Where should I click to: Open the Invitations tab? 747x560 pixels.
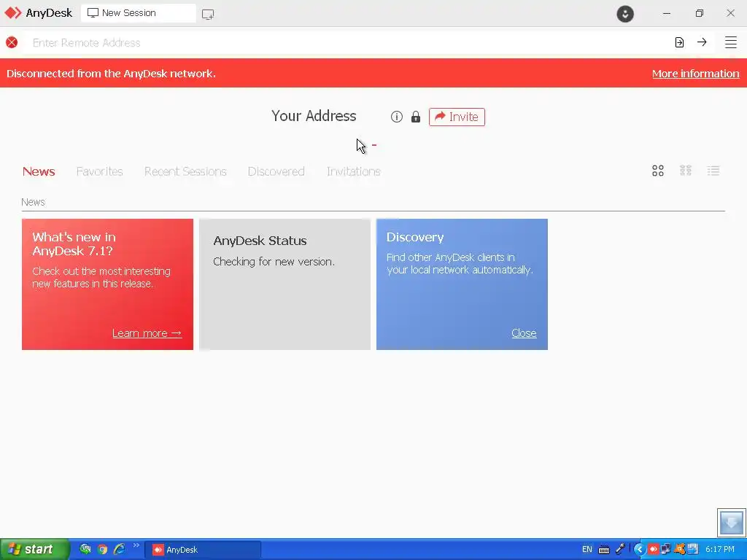tap(354, 171)
